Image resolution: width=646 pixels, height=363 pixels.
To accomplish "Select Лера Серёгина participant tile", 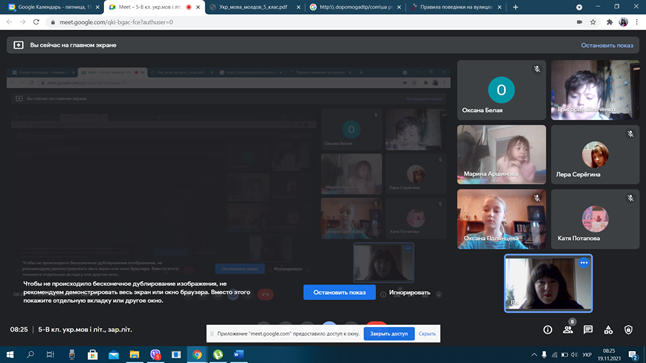I will coord(595,155).
